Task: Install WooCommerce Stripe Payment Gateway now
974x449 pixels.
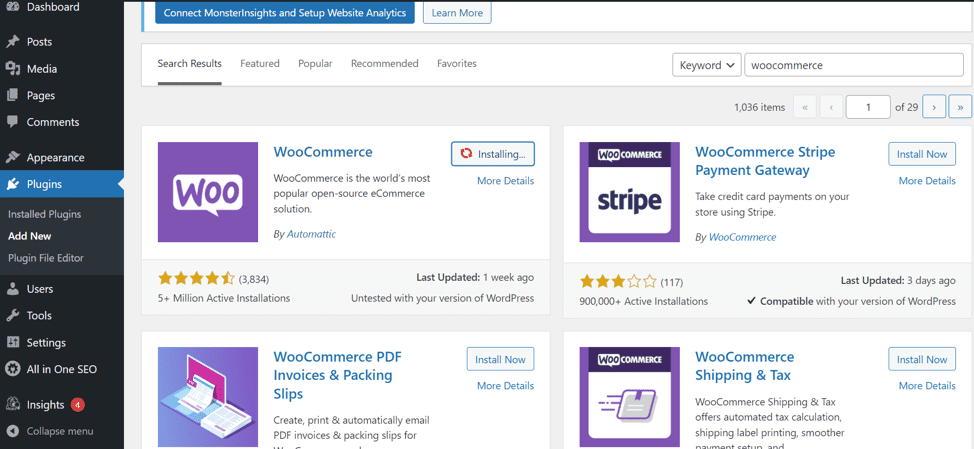Action: click(x=922, y=154)
